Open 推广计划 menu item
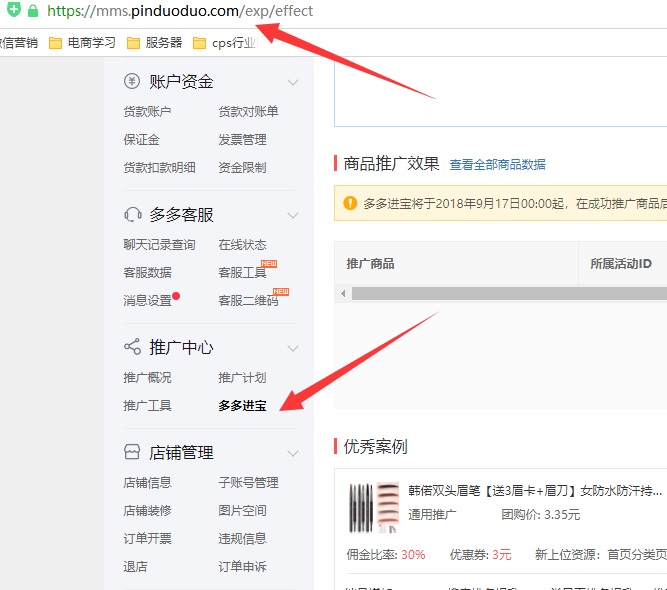667x590 pixels. pyautogui.click(x=242, y=378)
